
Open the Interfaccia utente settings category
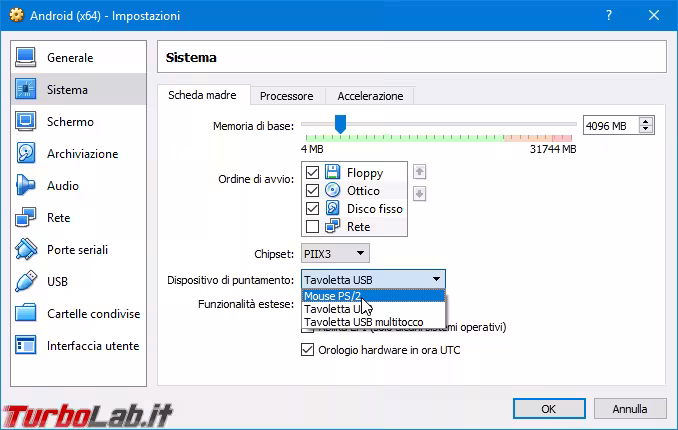pos(78,346)
